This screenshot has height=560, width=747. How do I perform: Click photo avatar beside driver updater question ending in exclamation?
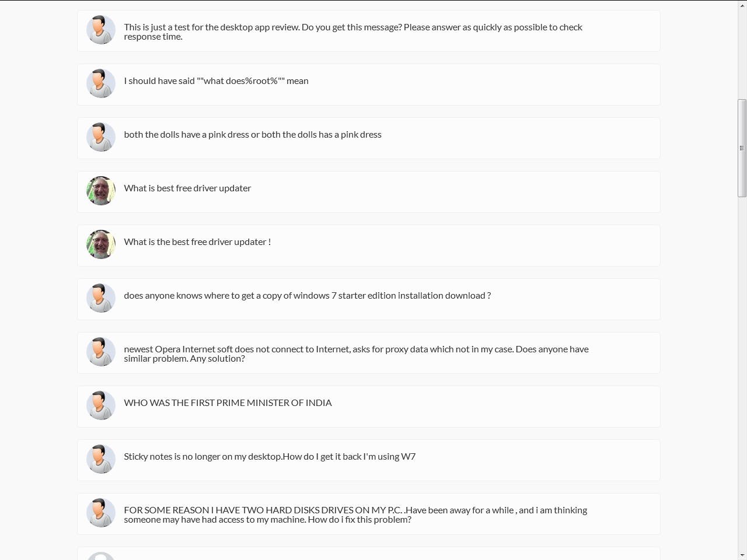(x=101, y=244)
